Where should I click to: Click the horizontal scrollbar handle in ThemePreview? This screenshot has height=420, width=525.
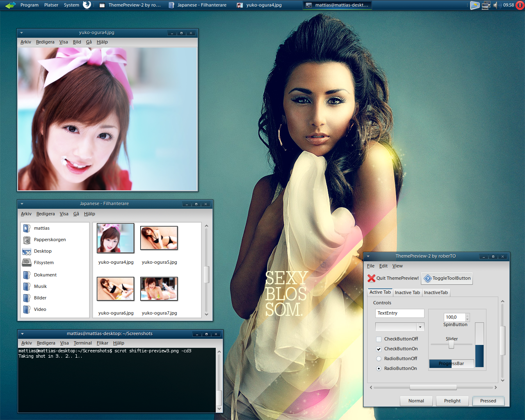click(x=433, y=388)
